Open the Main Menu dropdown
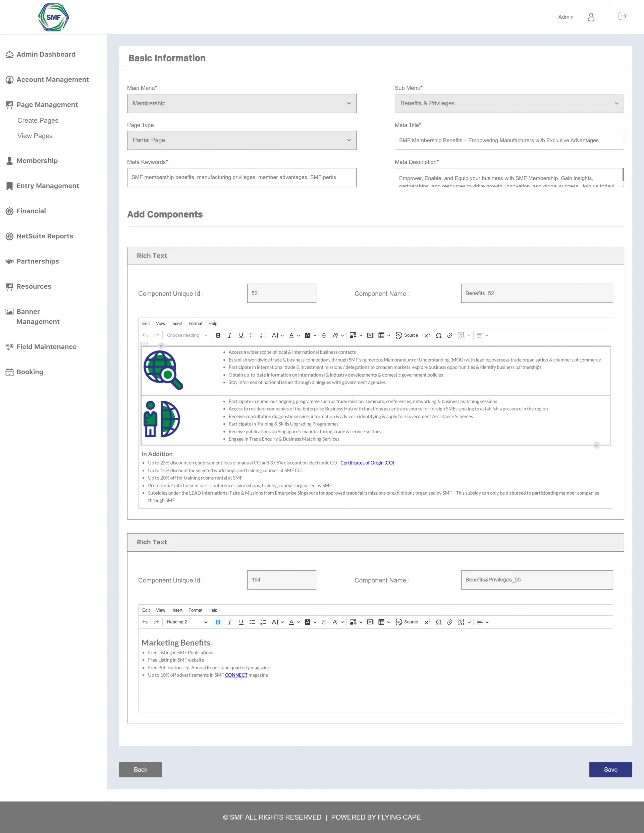Image resolution: width=644 pixels, height=833 pixels. [241, 103]
